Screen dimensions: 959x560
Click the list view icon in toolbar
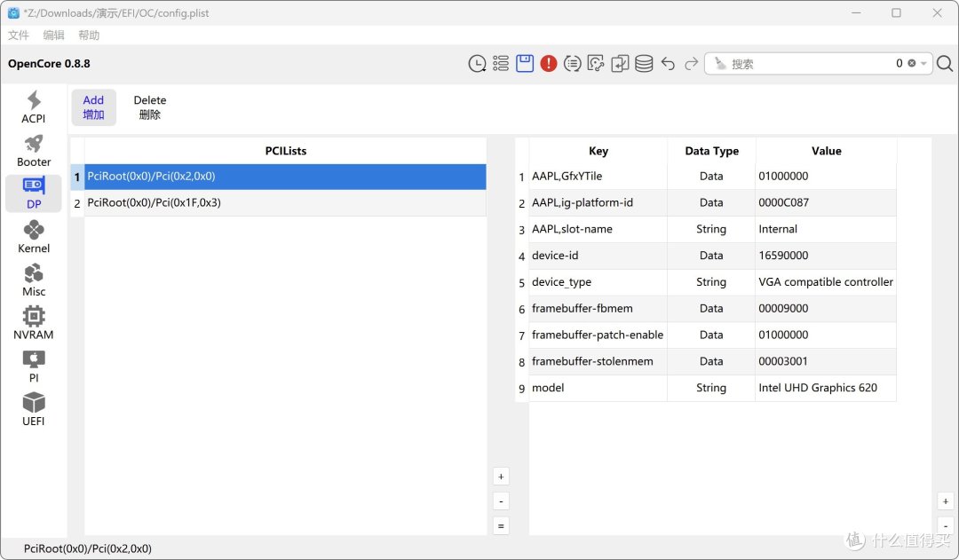[501, 64]
